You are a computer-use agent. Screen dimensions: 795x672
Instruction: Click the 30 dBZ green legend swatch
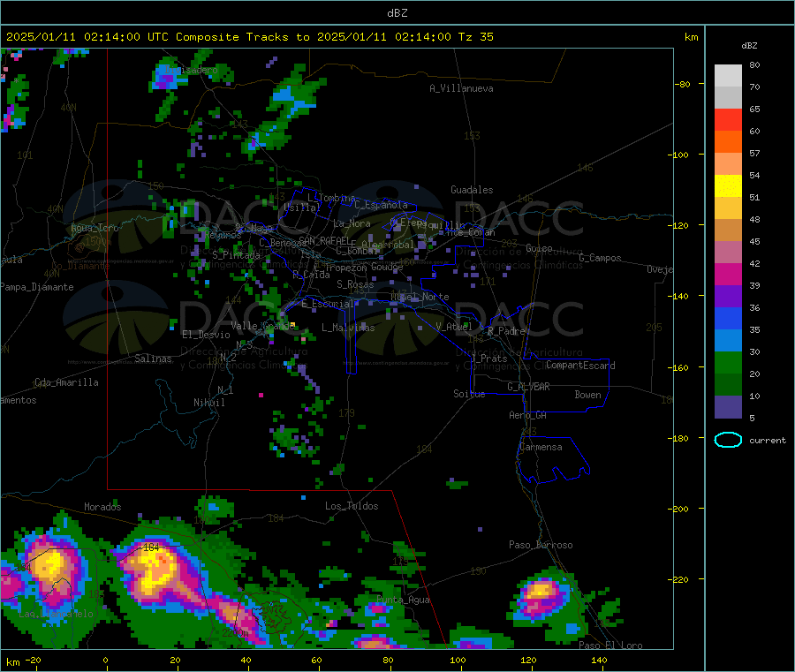[728, 363]
